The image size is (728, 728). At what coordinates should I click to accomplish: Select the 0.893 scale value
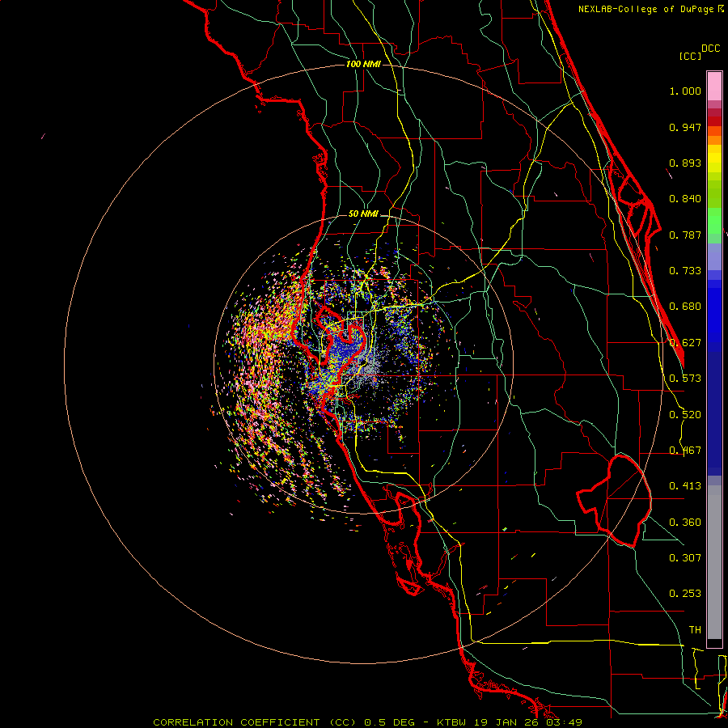click(685, 163)
